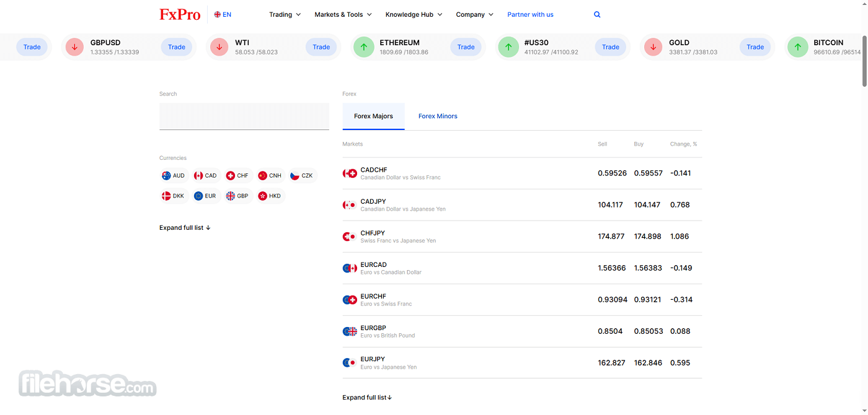The height and width of the screenshot is (415, 868).
Task: Click CHFJPY change value 1.086
Action: pyautogui.click(x=680, y=237)
